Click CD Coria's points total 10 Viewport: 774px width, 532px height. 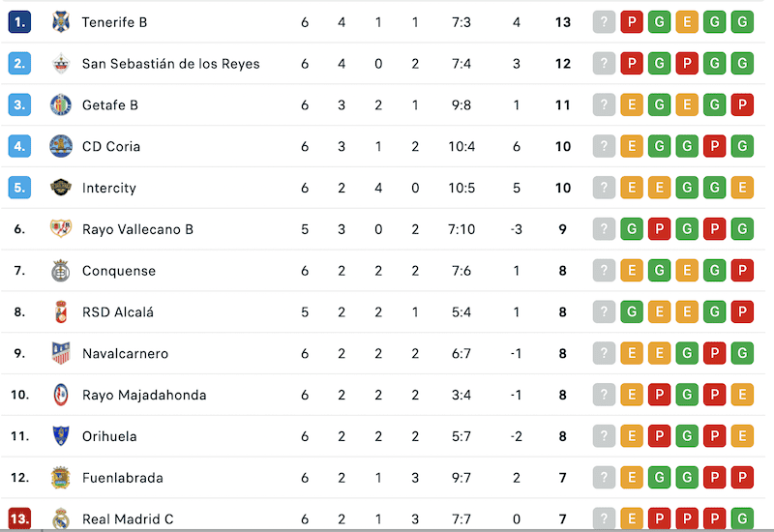point(563,147)
